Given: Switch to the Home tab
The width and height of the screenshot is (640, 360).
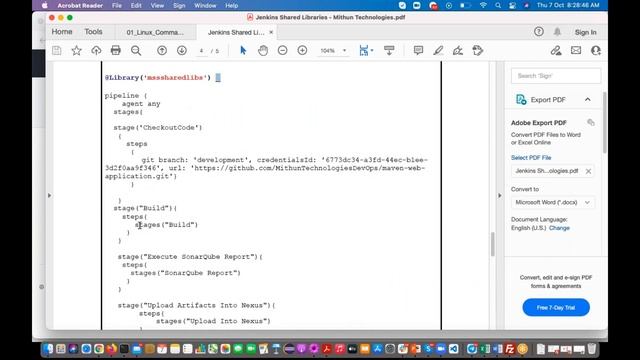Looking at the screenshot, I should coord(62,32).
